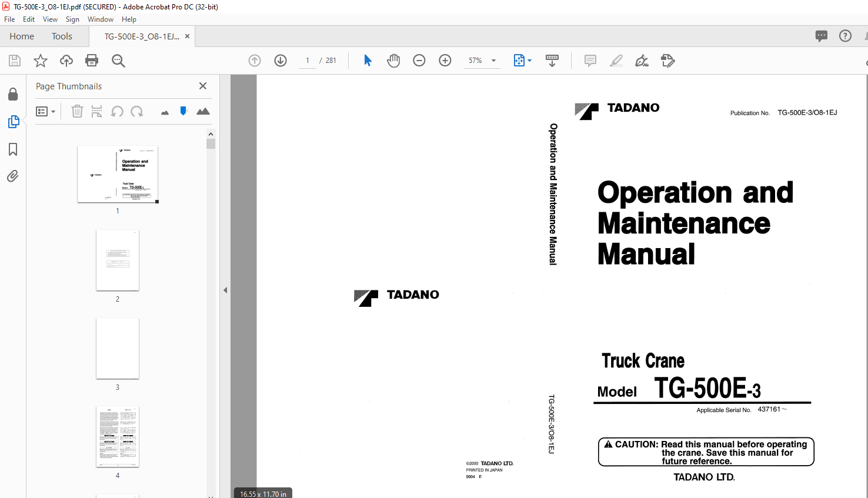Open the chat comment bubble icon
Viewport: 868px width, 498px height.
(822, 36)
